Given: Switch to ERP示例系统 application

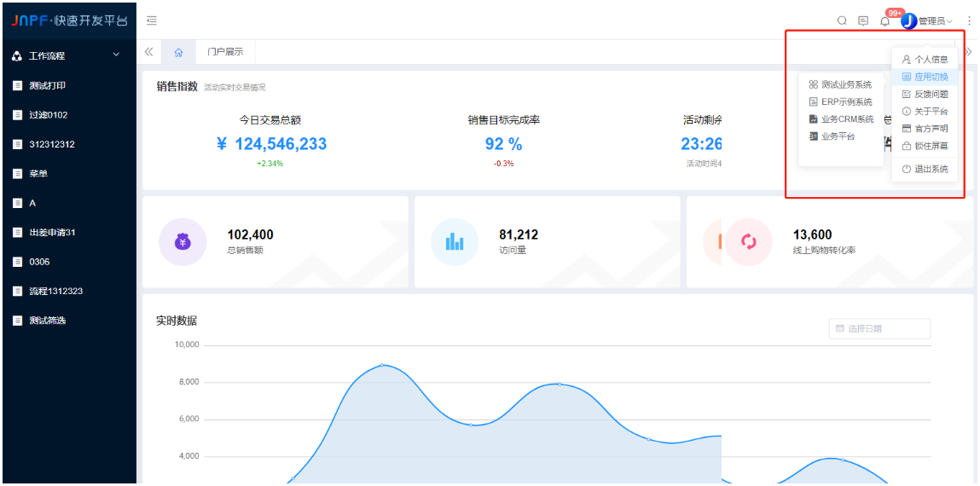Looking at the screenshot, I should [x=841, y=101].
